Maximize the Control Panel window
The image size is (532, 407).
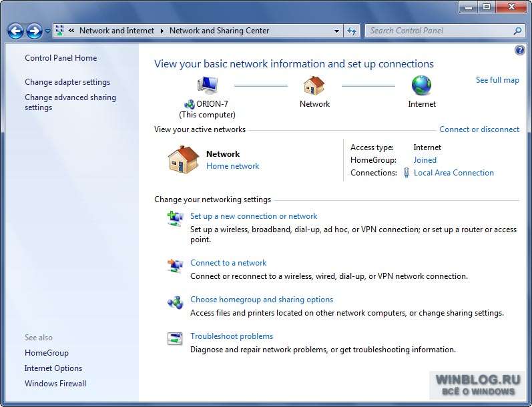coord(487,7)
